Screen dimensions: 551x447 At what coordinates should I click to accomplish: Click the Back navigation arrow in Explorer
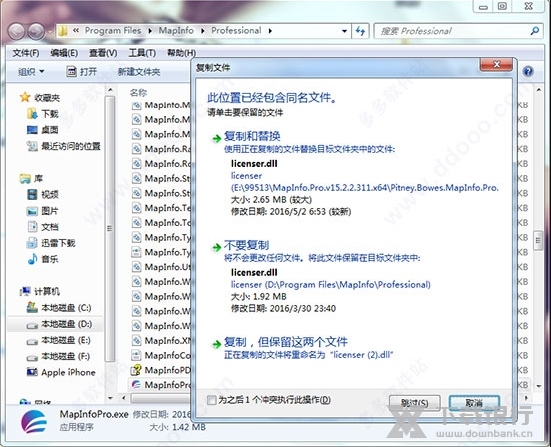pyautogui.click(x=16, y=31)
